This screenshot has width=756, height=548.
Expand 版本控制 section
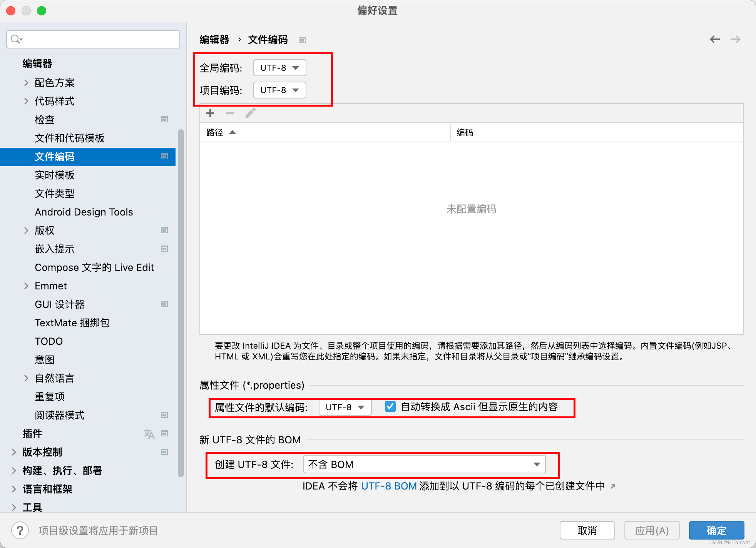tap(14, 452)
